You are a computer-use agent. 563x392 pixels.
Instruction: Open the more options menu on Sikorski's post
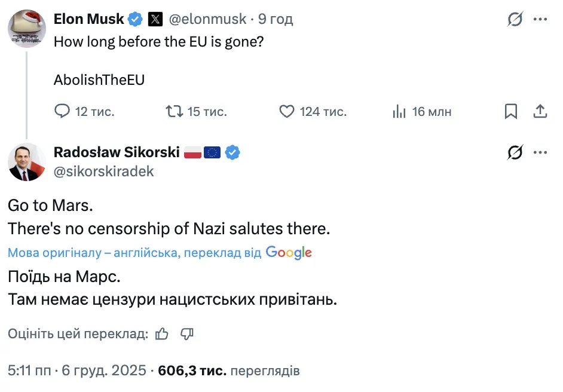tap(541, 152)
